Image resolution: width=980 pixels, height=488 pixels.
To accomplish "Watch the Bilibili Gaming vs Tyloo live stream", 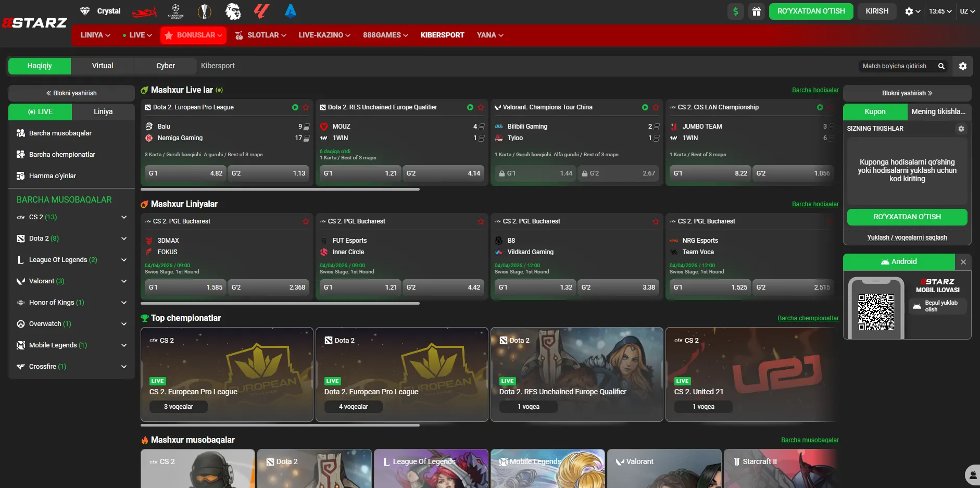I will point(645,107).
